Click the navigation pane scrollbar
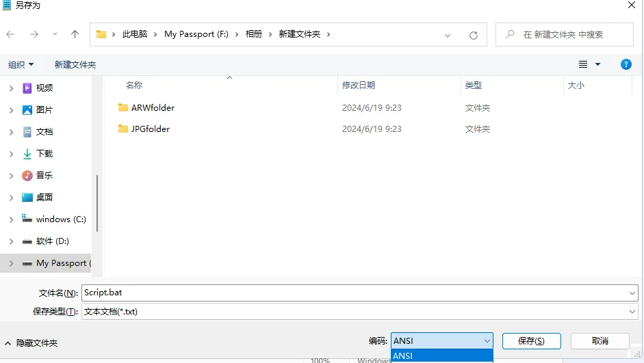 97,203
